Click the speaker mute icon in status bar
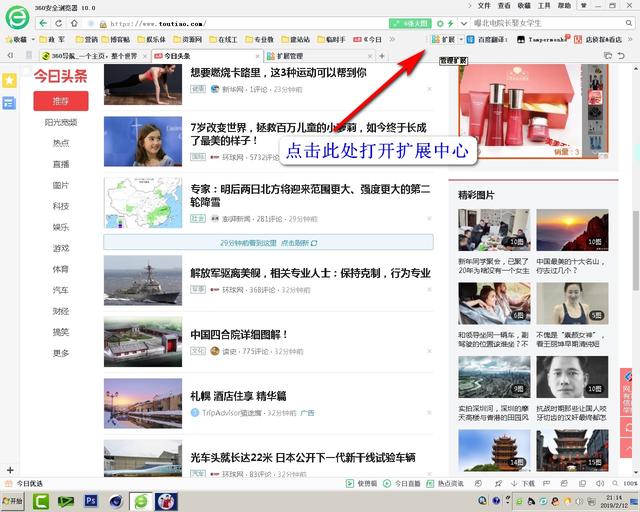 (x=600, y=483)
